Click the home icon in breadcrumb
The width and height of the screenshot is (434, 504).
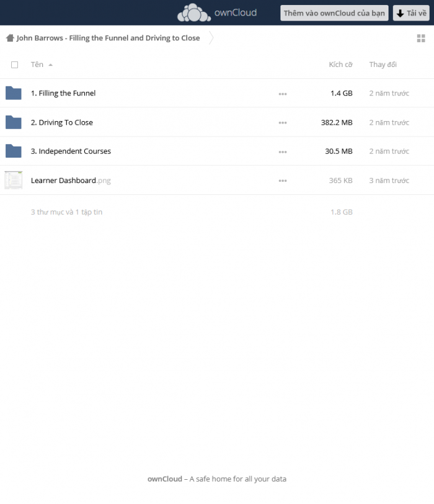point(10,38)
